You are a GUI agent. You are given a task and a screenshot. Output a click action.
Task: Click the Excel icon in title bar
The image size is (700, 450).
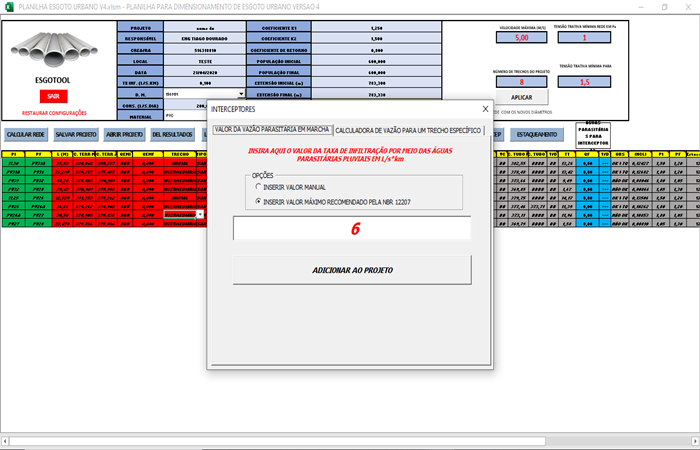coord(8,7)
